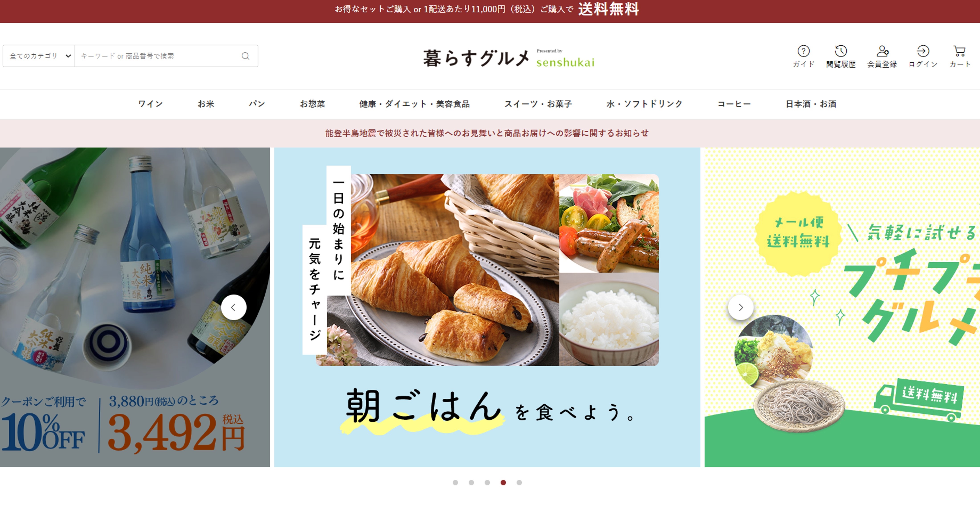Image resolution: width=980 pixels, height=506 pixels.
Task: Open the スイーツ・お菓子 category menu
Action: click(x=538, y=104)
